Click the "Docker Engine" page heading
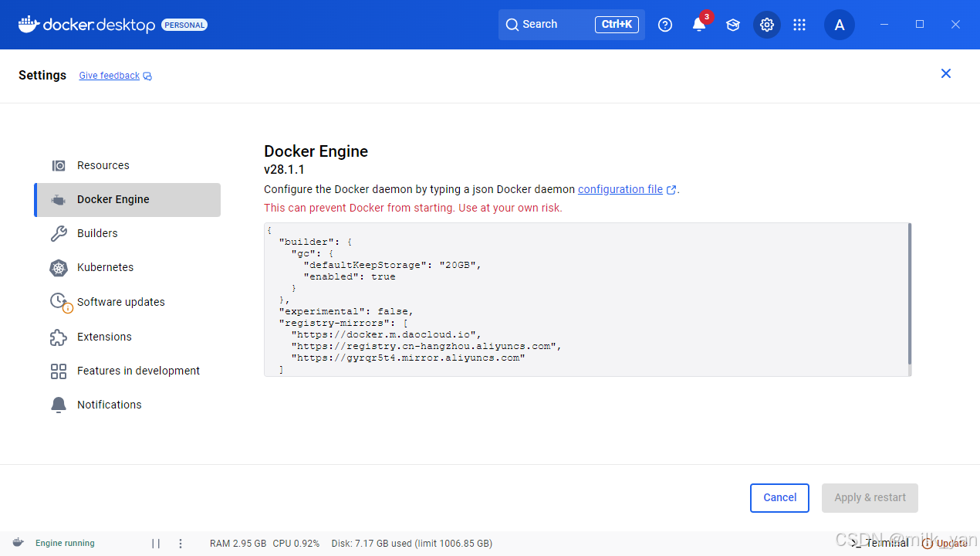 316,151
